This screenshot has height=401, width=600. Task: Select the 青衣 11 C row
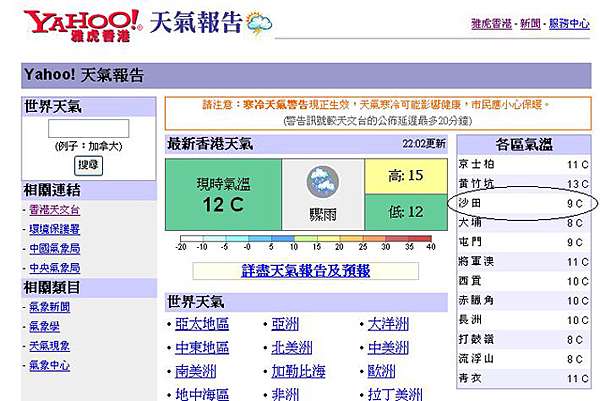coord(523,379)
